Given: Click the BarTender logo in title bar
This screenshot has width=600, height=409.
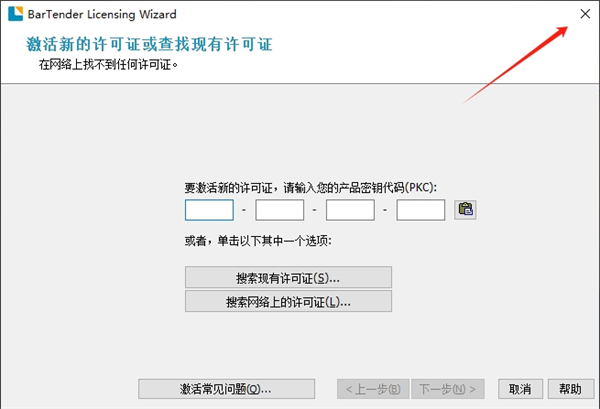Looking at the screenshot, I should point(15,14).
